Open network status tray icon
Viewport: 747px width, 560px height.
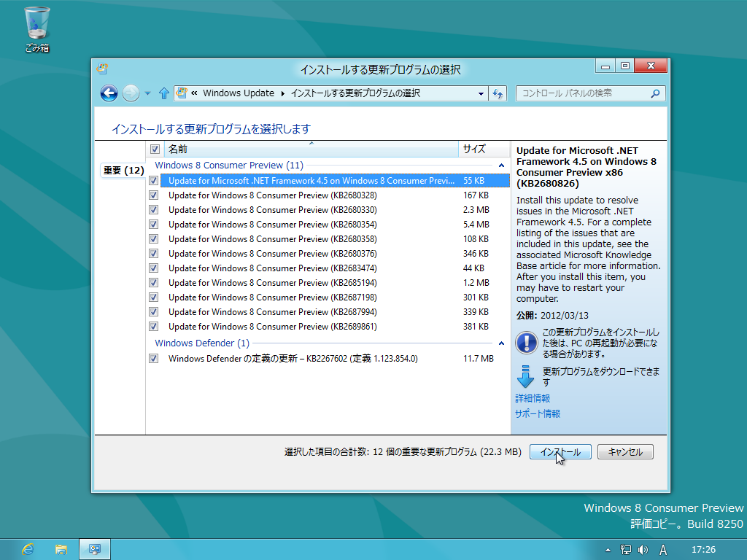[x=625, y=550]
